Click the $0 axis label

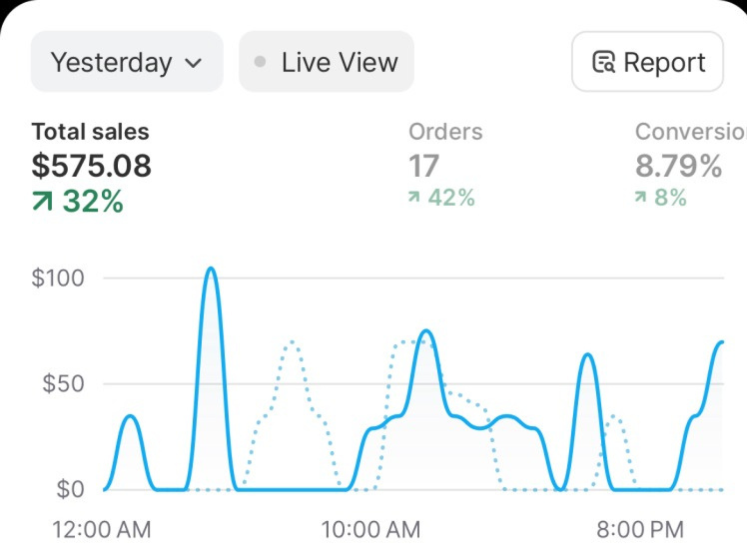70,490
